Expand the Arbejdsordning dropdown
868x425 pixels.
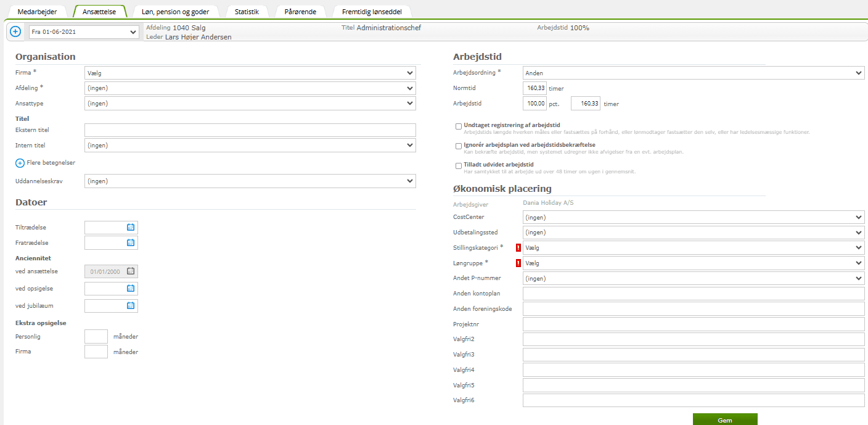693,73
